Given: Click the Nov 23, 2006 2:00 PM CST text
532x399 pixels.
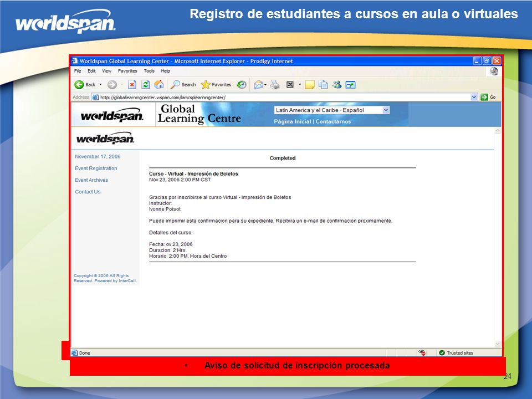Looking at the screenshot, I should (x=180, y=180).
